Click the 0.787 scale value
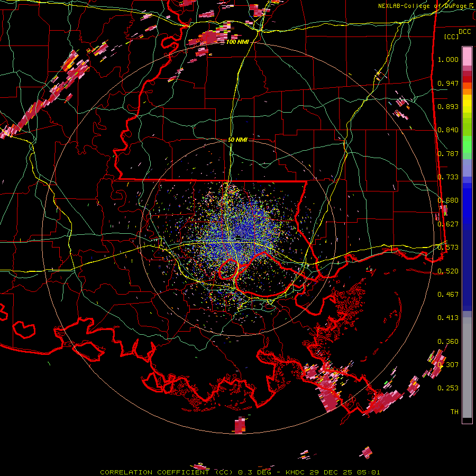The width and height of the screenshot is (476, 476). pos(448,153)
